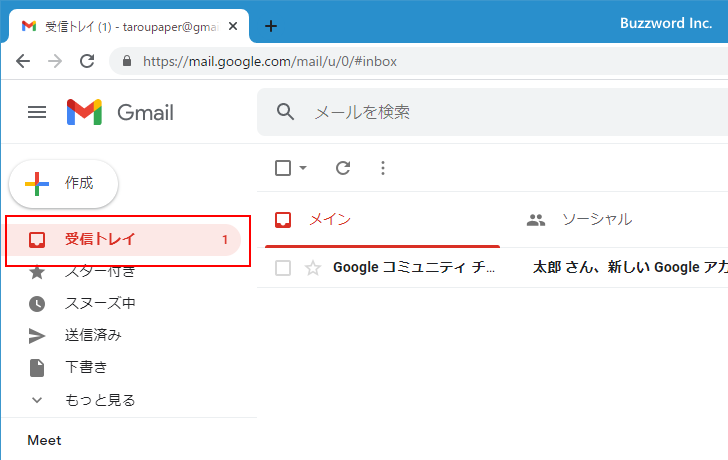Open the select dropdown arrow
This screenshot has width=728, height=460.
[x=303, y=168]
